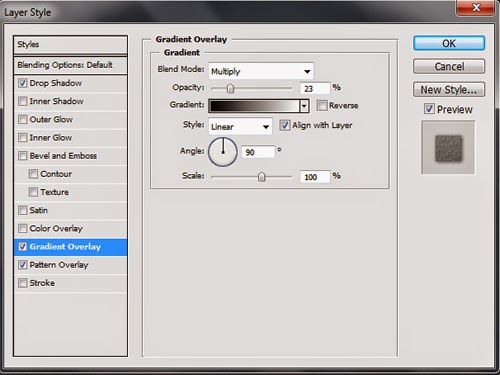500x375 pixels.
Task: Select the Styles panel entry
Action: (70, 44)
